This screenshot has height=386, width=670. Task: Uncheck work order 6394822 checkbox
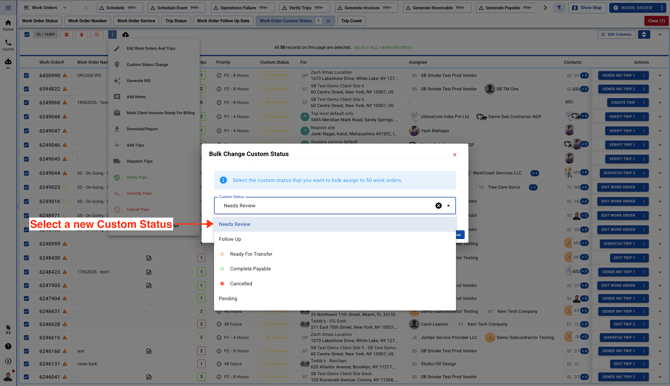point(26,89)
